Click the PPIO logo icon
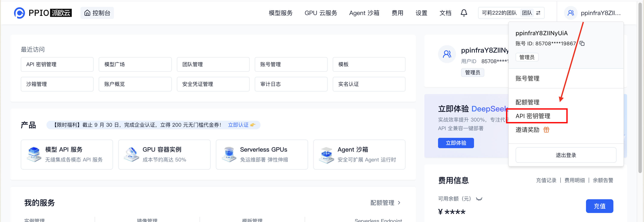Screen dimensions: 644x222 tap(19, 13)
